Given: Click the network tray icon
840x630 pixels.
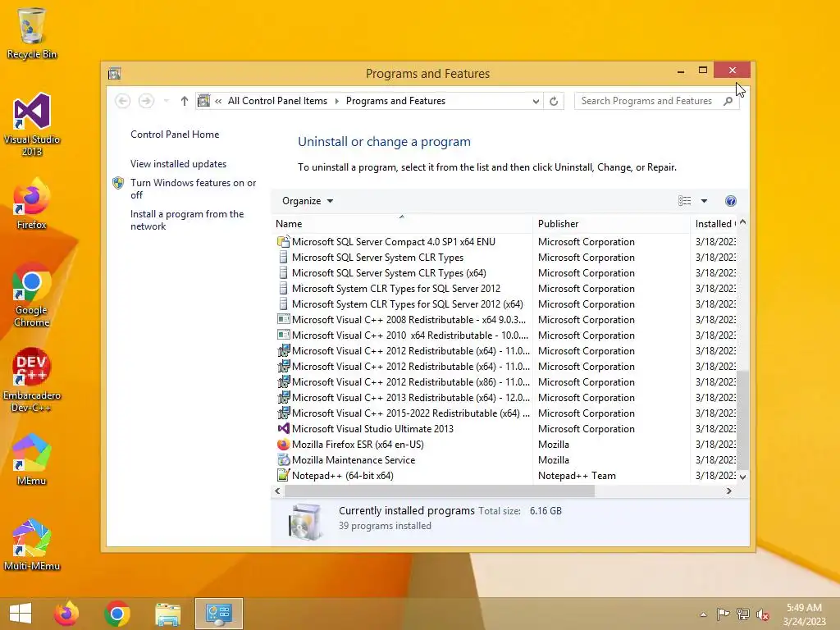Looking at the screenshot, I should tap(743, 614).
